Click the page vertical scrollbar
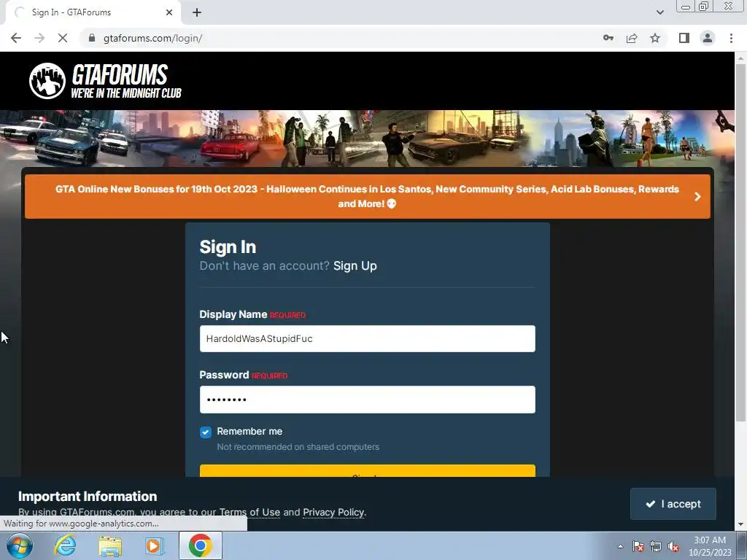 coord(740,243)
